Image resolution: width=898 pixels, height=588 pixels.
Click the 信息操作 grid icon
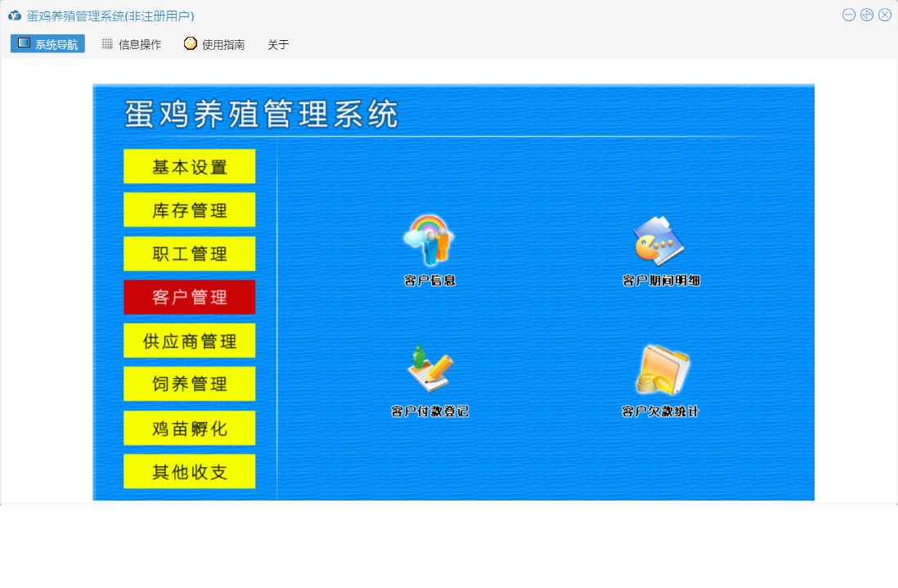pyautogui.click(x=107, y=43)
